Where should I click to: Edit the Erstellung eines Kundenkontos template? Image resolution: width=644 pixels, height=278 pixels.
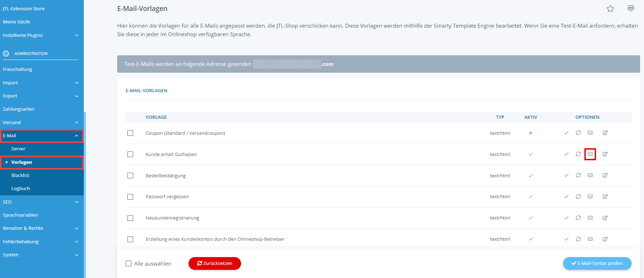tap(605, 239)
